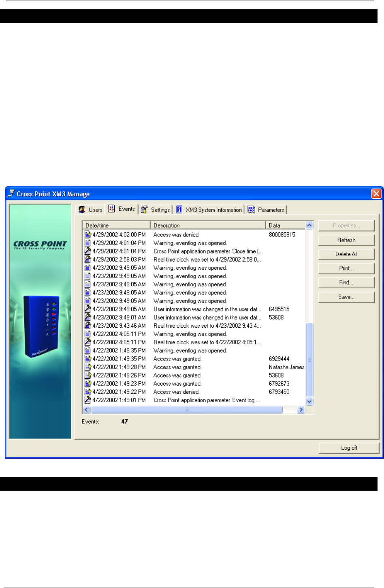384x588 pixels.
Task: Select icon of 4/22/2002 1:49:28 PM event
Action: click(x=87, y=367)
